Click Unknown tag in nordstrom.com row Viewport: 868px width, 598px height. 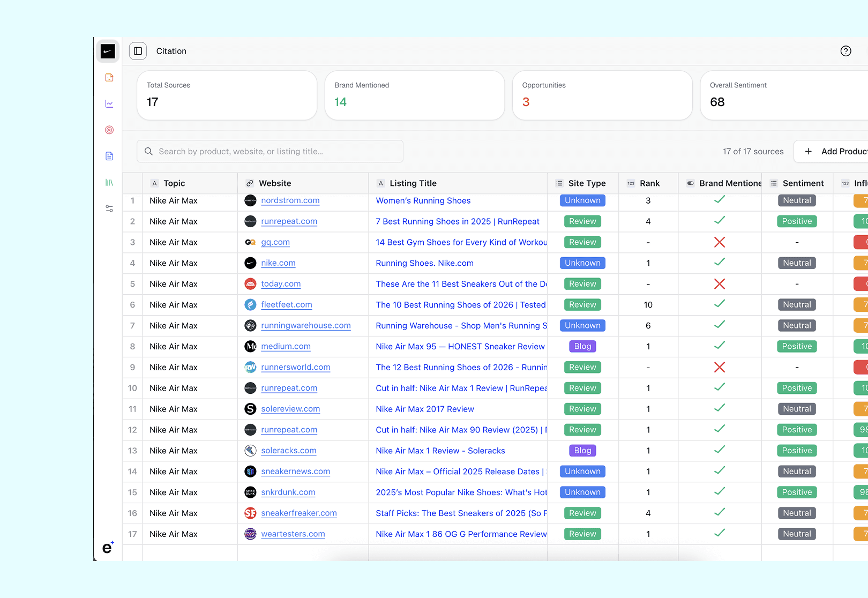[x=582, y=200]
